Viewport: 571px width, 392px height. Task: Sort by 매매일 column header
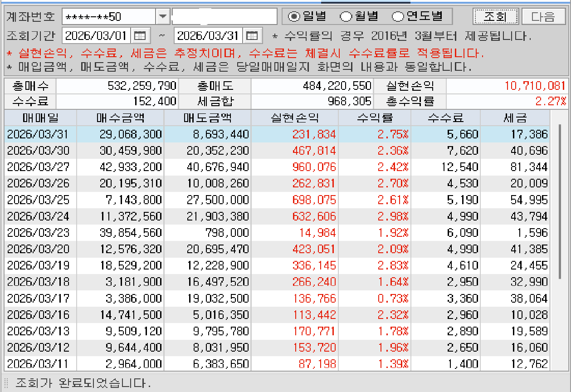[40, 118]
